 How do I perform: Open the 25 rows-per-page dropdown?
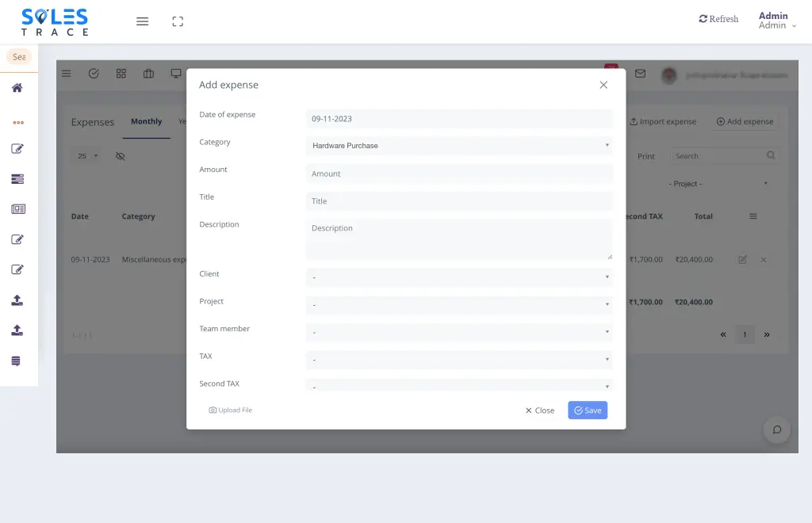86,156
